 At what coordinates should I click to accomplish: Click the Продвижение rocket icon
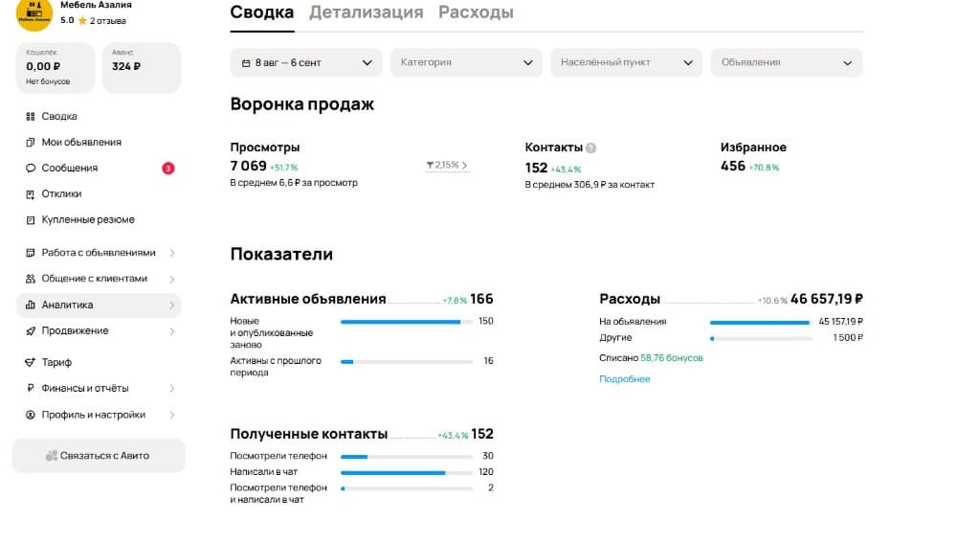tap(30, 331)
